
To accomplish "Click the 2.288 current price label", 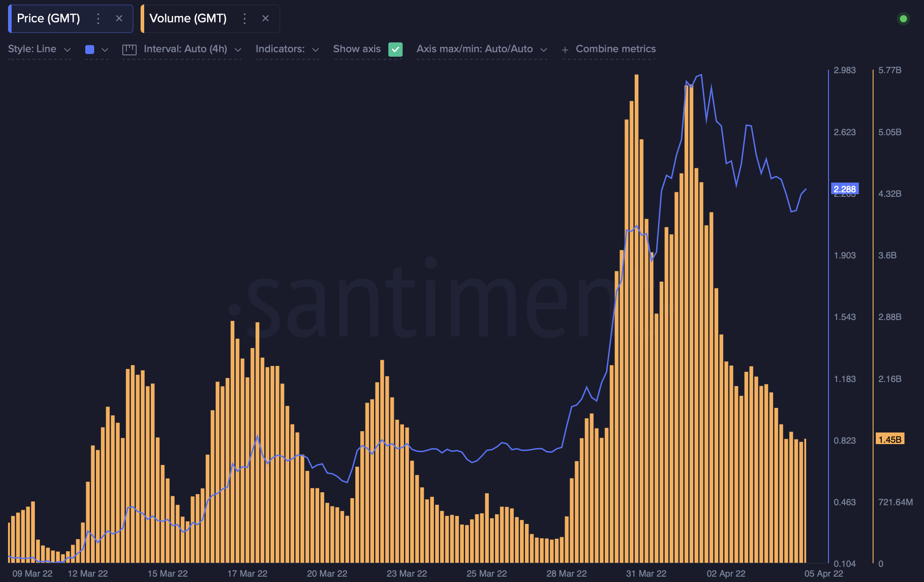I will point(845,189).
